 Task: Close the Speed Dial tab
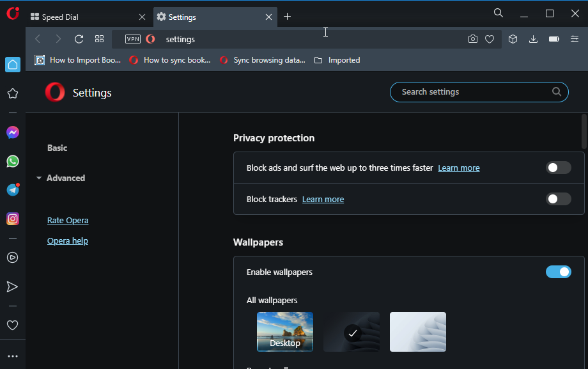point(142,17)
